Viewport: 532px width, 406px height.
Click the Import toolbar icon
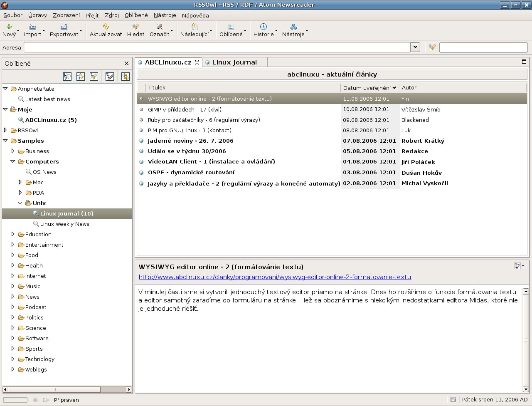pyautogui.click(x=32, y=27)
